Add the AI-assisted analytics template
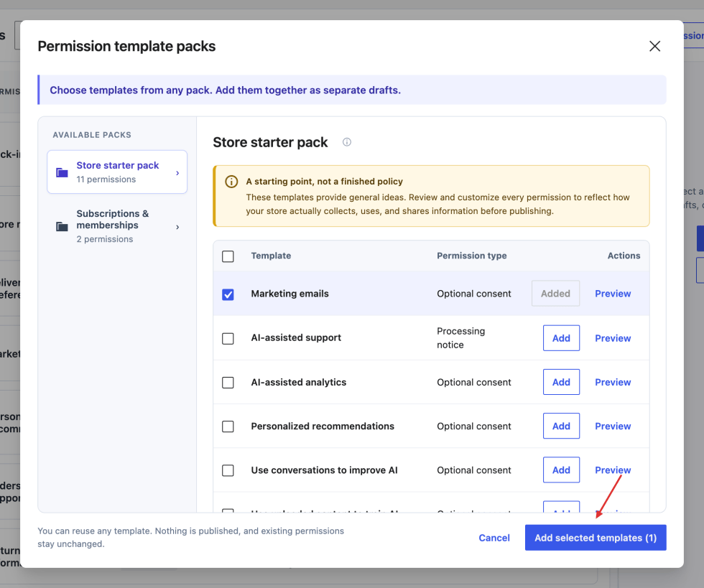 click(x=561, y=382)
